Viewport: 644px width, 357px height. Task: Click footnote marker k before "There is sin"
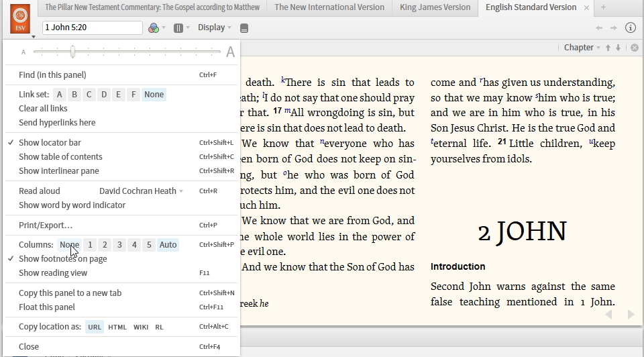pyautogui.click(x=283, y=80)
